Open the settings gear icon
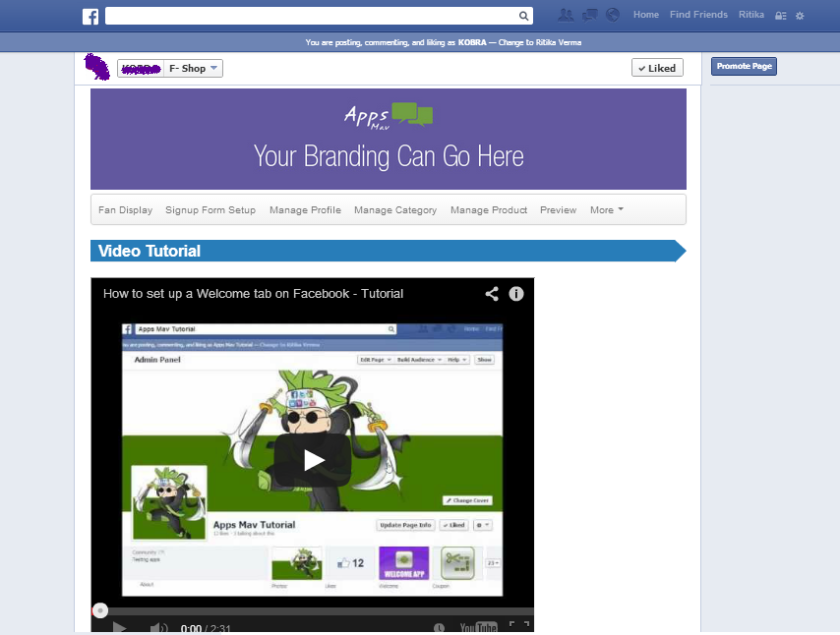Screen dimensions: 840x635 point(800,16)
